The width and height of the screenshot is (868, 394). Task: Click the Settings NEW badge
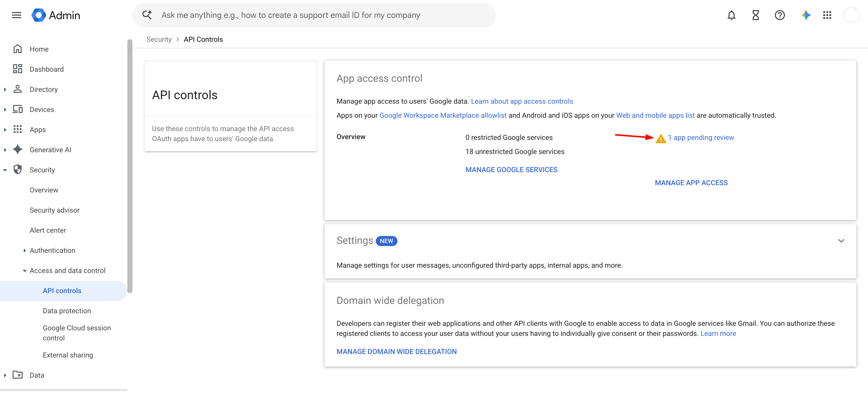coord(386,241)
